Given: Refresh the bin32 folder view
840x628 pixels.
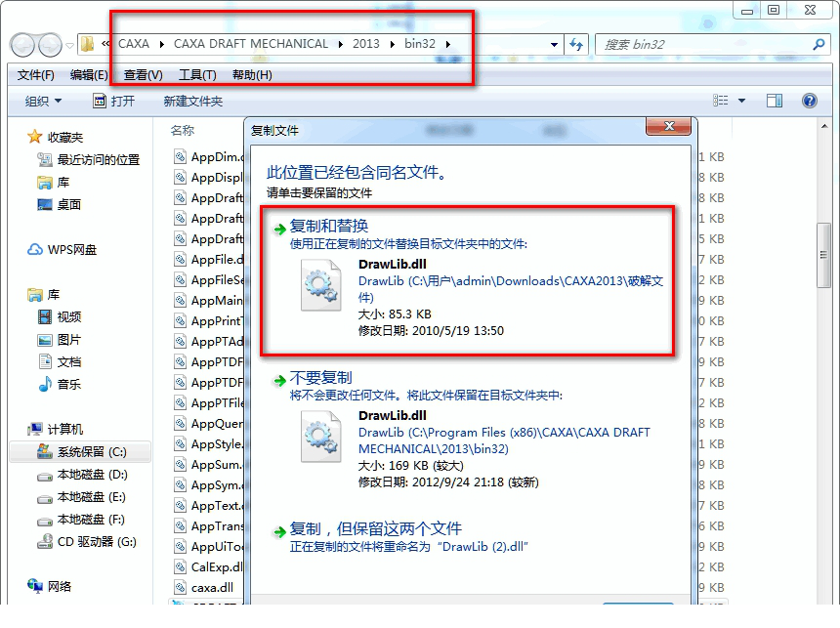Looking at the screenshot, I should 576,44.
